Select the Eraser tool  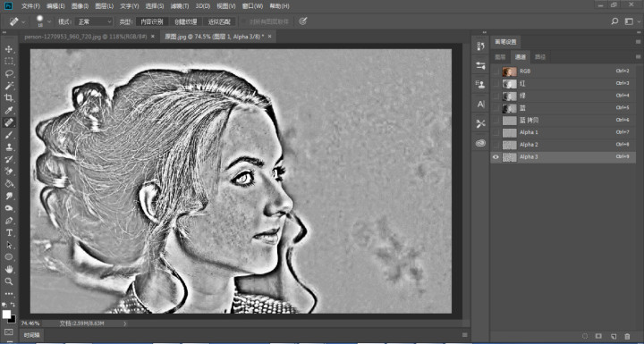(9, 172)
